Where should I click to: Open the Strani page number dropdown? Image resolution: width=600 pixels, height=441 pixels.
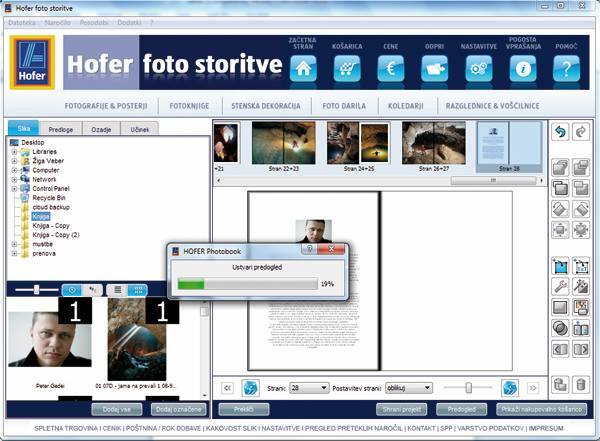(309, 388)
